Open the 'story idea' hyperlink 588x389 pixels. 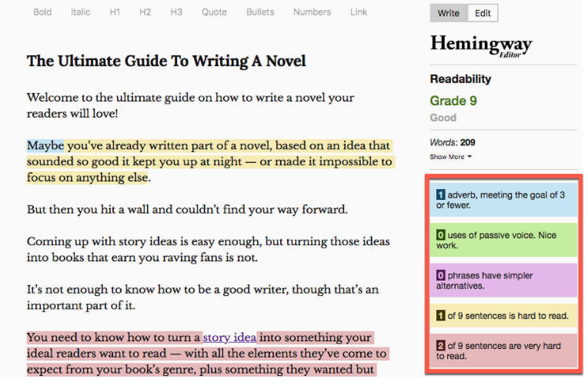pos(229,337)
